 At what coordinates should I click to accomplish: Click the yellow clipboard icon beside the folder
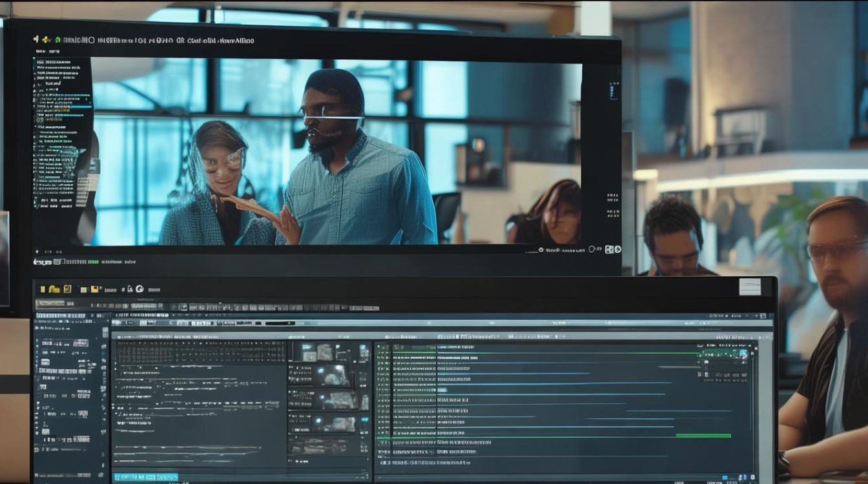point(67,290)
